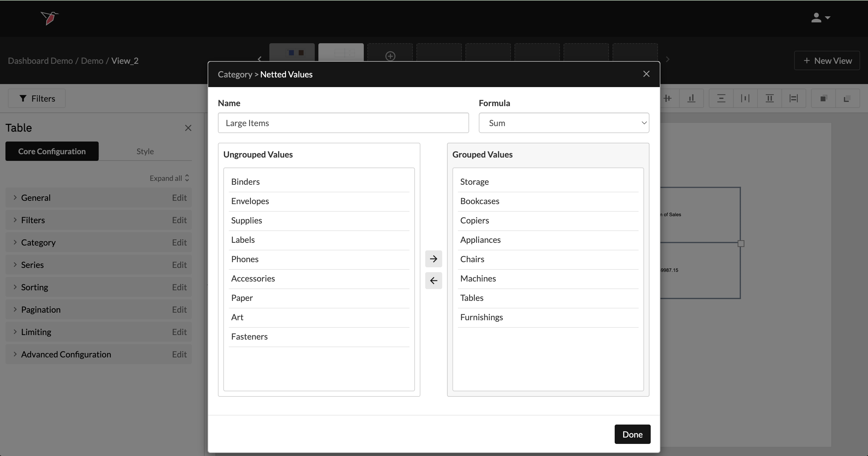868x456 pixels.
Task: Click the left arrow to ungroup value
Action: pos(433,281)
